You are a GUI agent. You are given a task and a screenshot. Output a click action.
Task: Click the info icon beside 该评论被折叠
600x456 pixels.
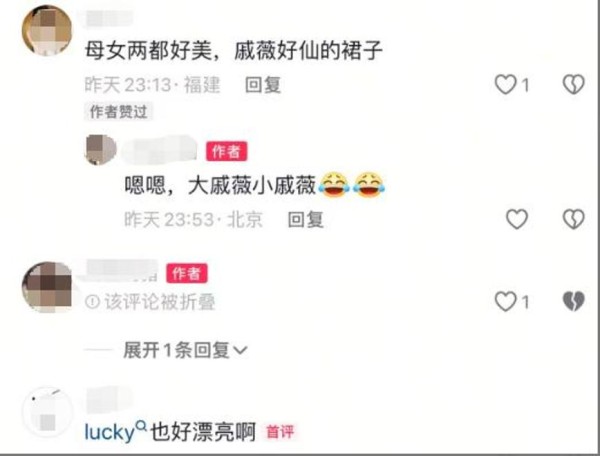(x=92, y=302)
